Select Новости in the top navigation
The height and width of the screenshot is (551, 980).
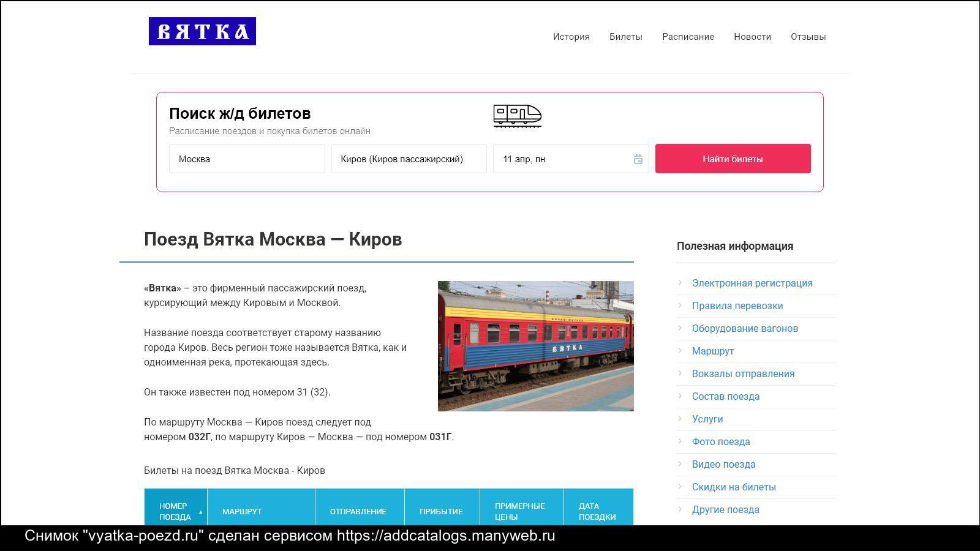click(x=752, y=37)
